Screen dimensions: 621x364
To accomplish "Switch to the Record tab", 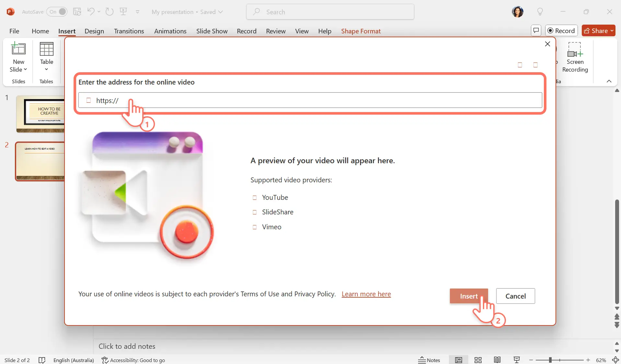I will point(246,31).
